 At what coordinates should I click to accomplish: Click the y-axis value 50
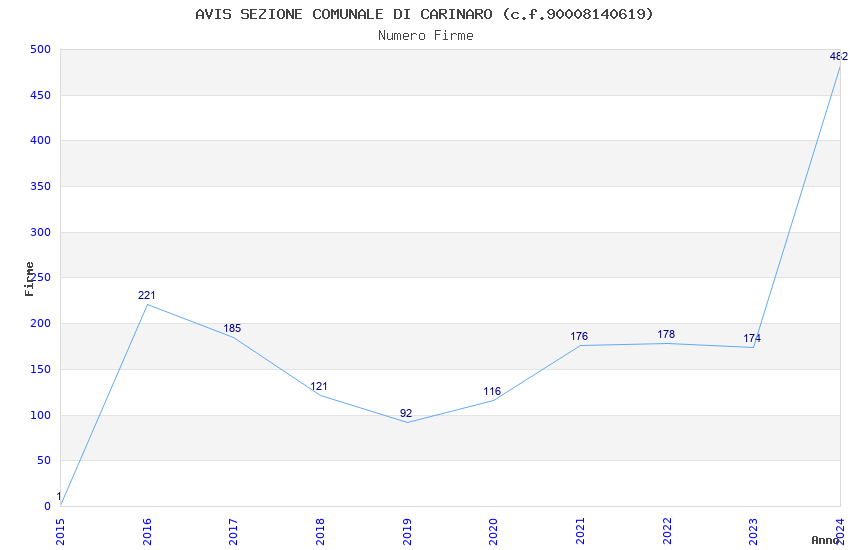point(44,461)
